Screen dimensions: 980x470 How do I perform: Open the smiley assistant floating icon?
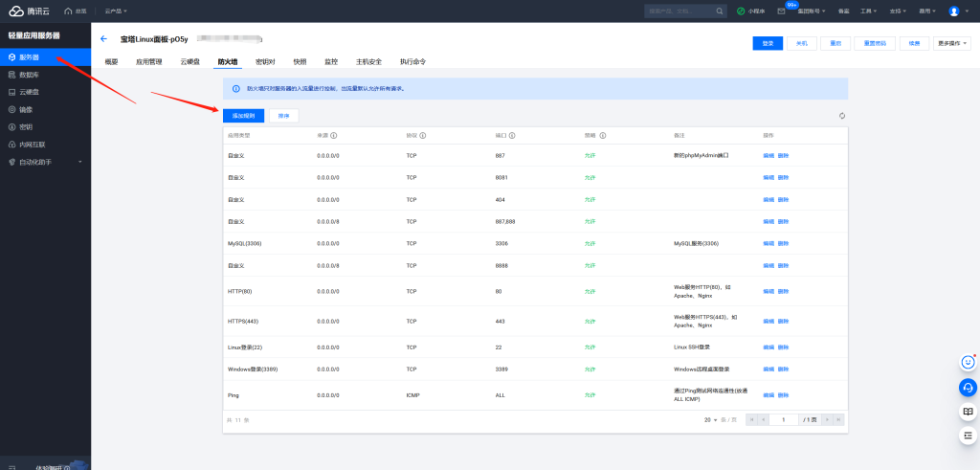(968, 363)
